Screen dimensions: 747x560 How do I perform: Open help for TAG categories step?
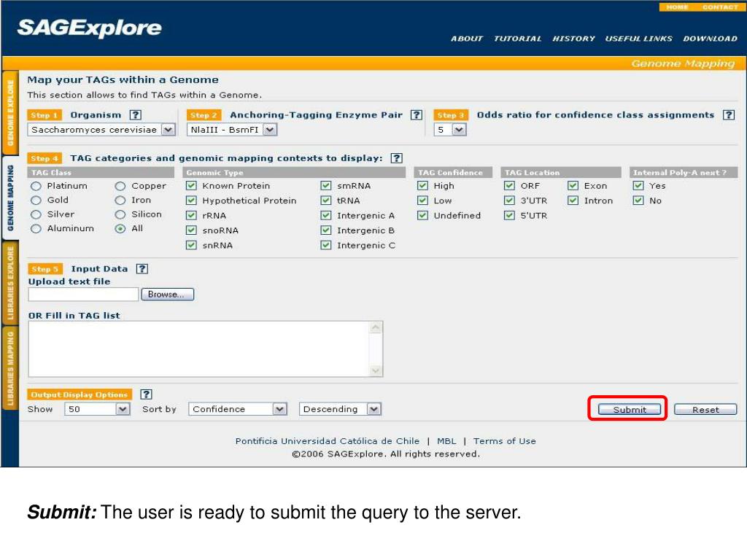click(396, 158)
